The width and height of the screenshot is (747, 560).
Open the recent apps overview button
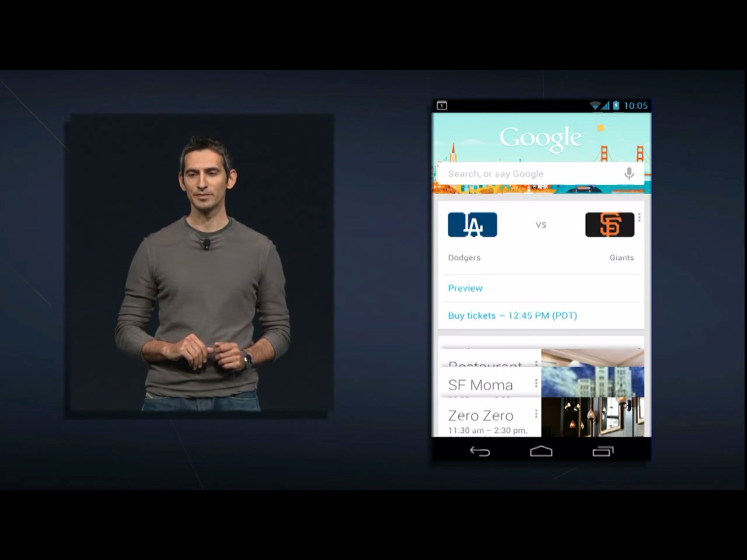603,451
